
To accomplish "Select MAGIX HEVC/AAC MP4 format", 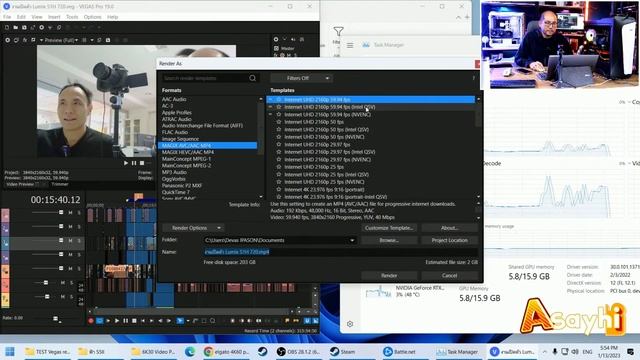I will (x=188, y=152).
